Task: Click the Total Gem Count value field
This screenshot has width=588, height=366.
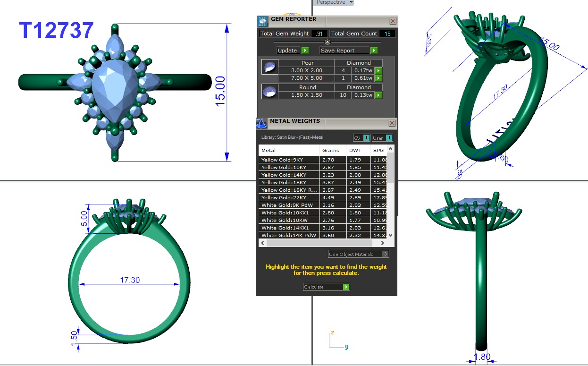Action: coord(387,34)
